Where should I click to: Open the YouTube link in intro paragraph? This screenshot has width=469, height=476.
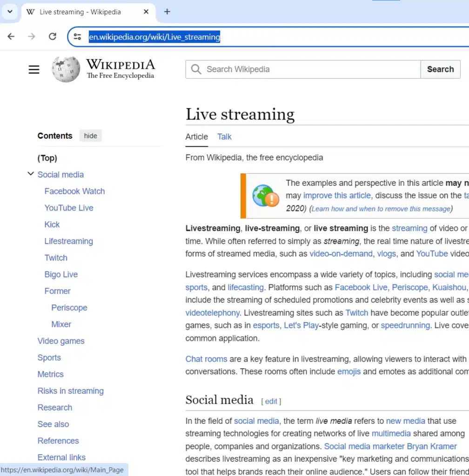(x=432, y=254)
